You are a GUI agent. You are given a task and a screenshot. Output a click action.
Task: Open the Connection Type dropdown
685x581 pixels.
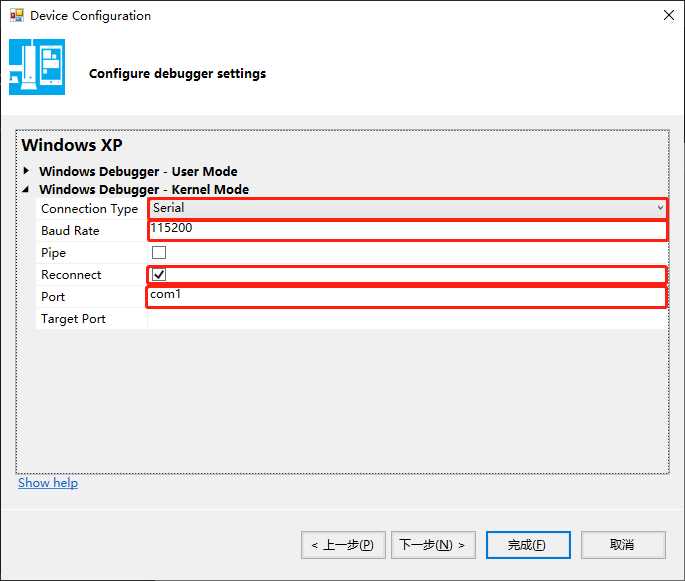point(407,208)
